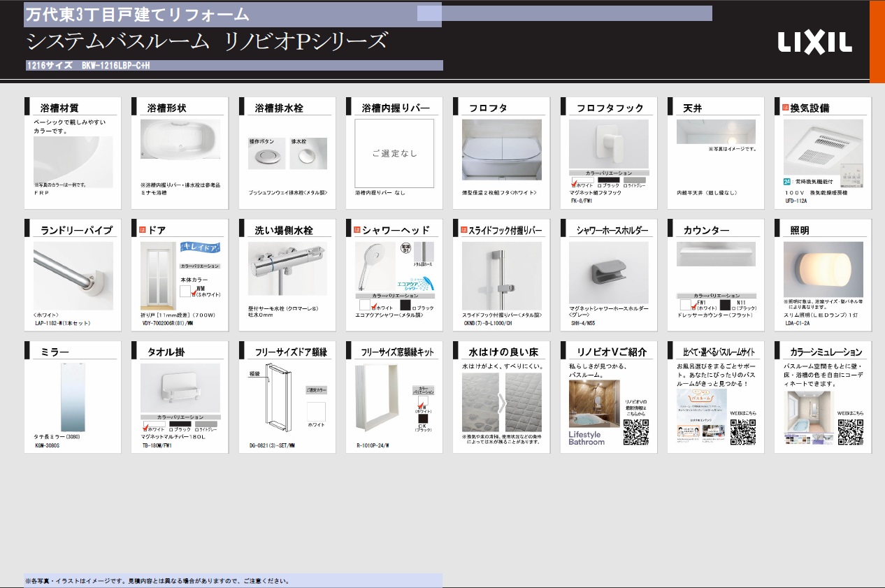This screenshot has width=885, height=588.
Task: Click the 照明 section heading
Action: (800, 230)
